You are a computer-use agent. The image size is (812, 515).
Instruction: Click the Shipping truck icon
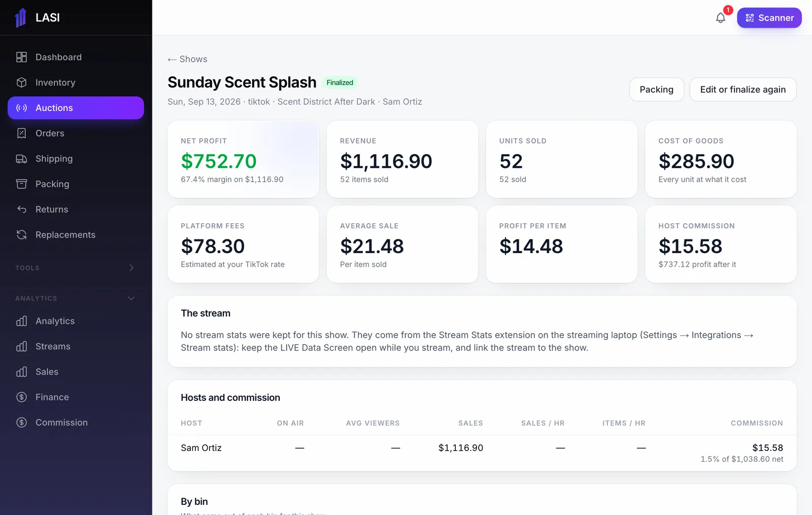point(21,159)
